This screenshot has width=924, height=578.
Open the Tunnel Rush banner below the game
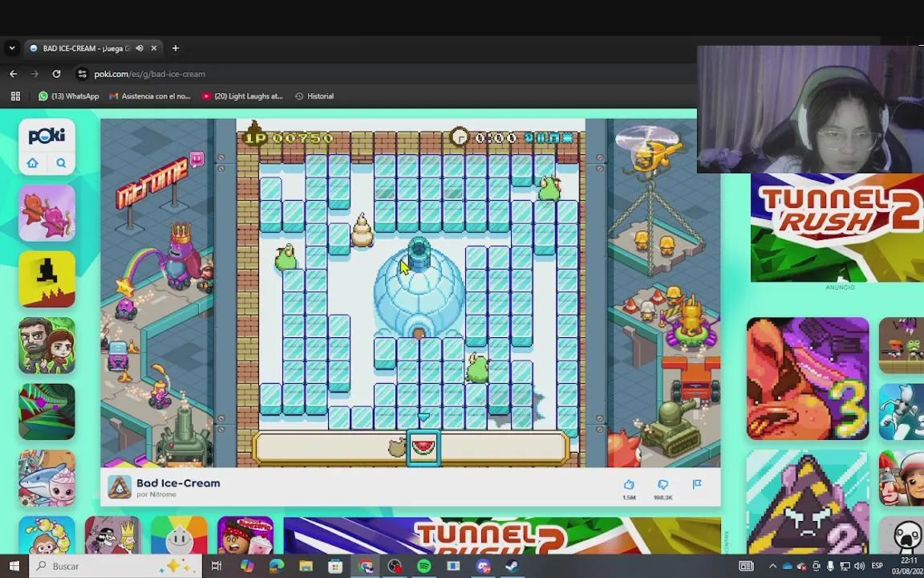click(502, 535)
